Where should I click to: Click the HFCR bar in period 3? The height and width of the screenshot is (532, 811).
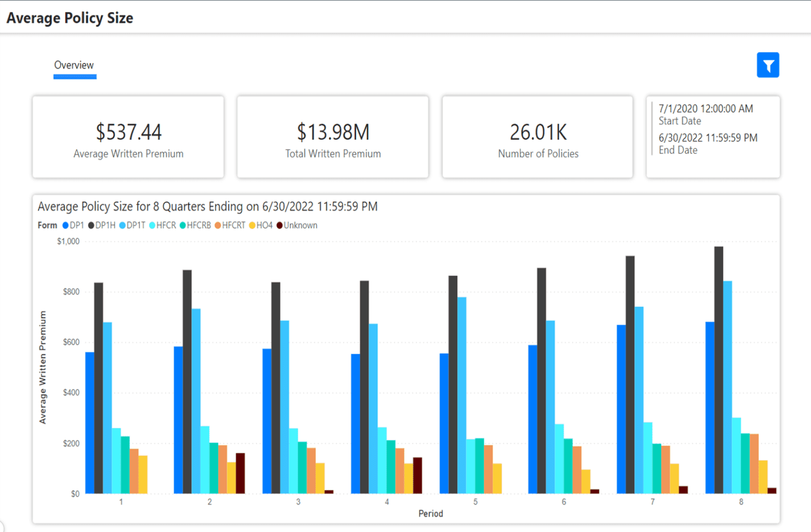click(294, 461)
